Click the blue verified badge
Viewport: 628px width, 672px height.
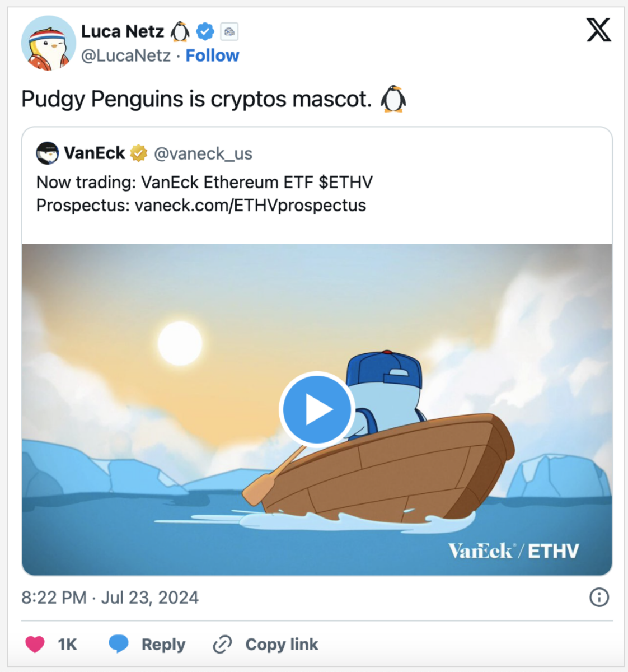[205, 32]
